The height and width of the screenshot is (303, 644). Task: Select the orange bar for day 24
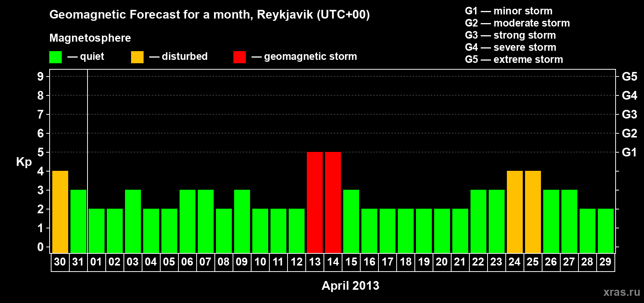[515, 212]
